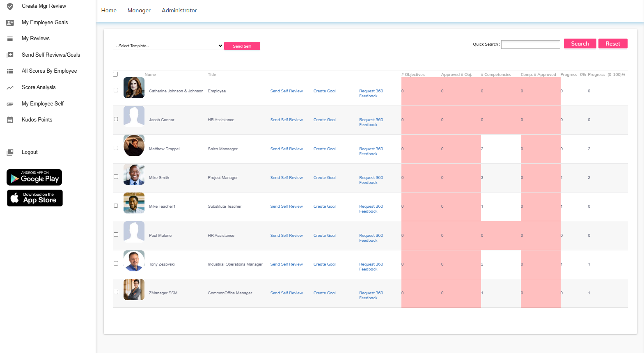Image resolution: width=644 pixels, height=353 pixels.
Task: Send Self Review to Mike Smith
Action: [x=286, y=178]
